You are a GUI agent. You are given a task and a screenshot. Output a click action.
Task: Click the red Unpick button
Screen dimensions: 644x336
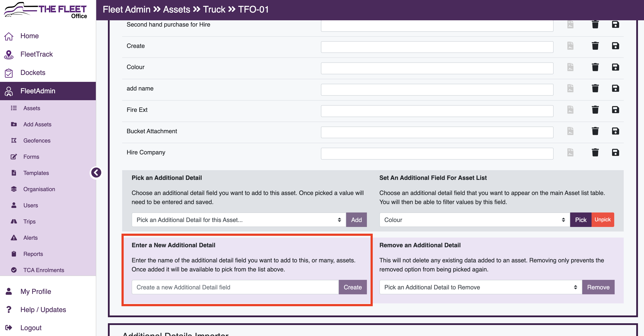pyautogui.click(x=603, y=220)
